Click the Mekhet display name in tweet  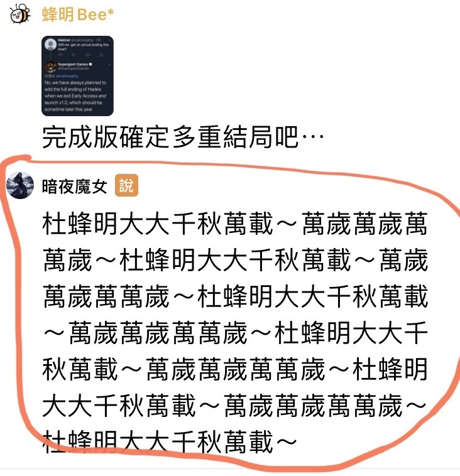tap(64, 40)
